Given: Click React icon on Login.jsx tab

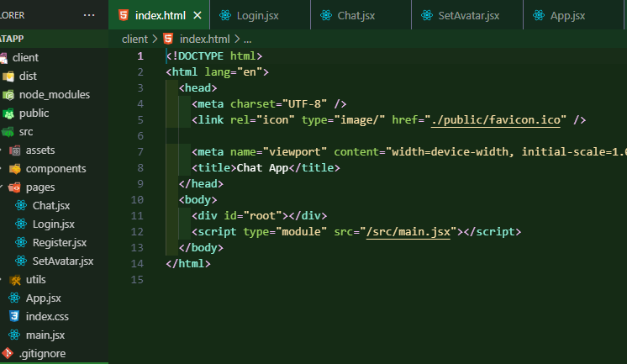Looking at the screenshot, I should click(225, 15).
